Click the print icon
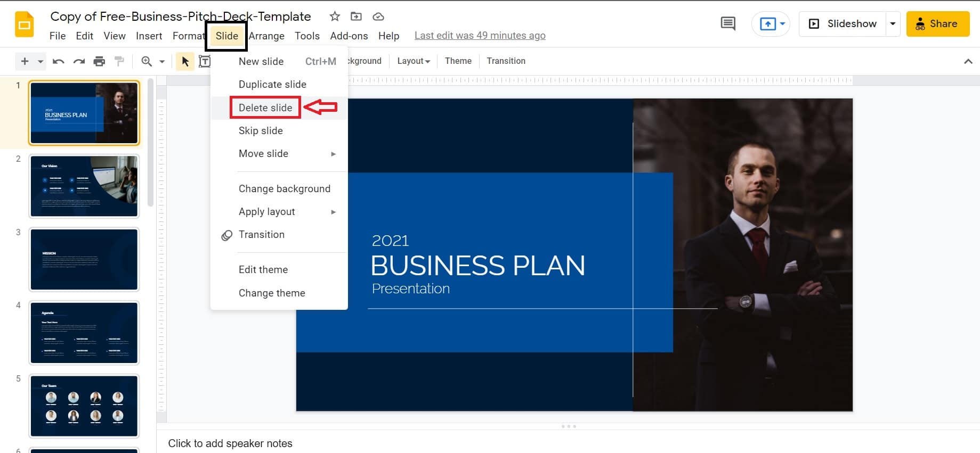Viewport: 980px width, 453px height. [x=99, y=61]
